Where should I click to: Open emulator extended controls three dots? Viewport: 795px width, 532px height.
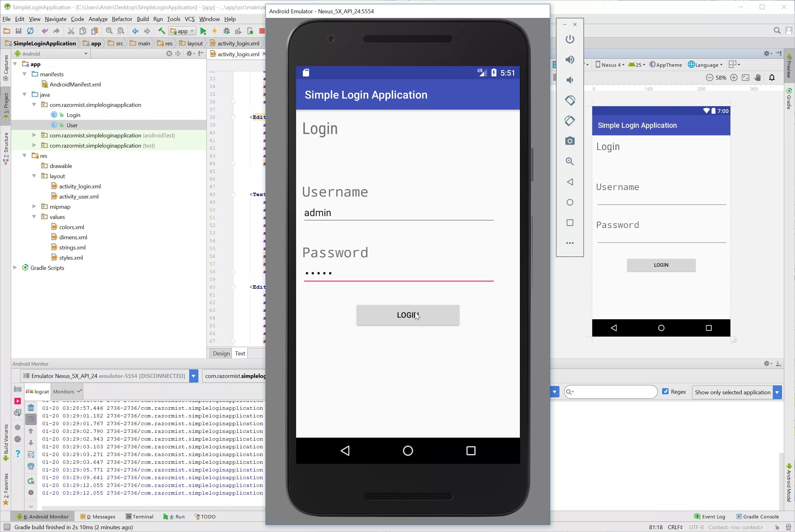pyautogui.click(x=570, y=243)
